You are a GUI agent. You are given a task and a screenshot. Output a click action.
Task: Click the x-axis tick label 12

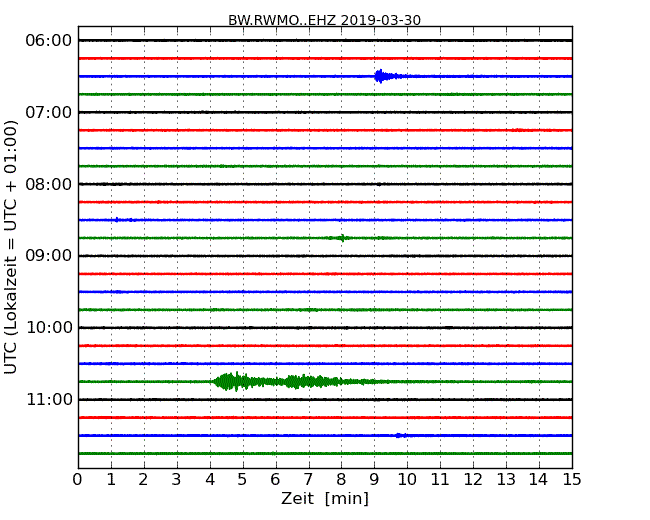coord(473,480)
